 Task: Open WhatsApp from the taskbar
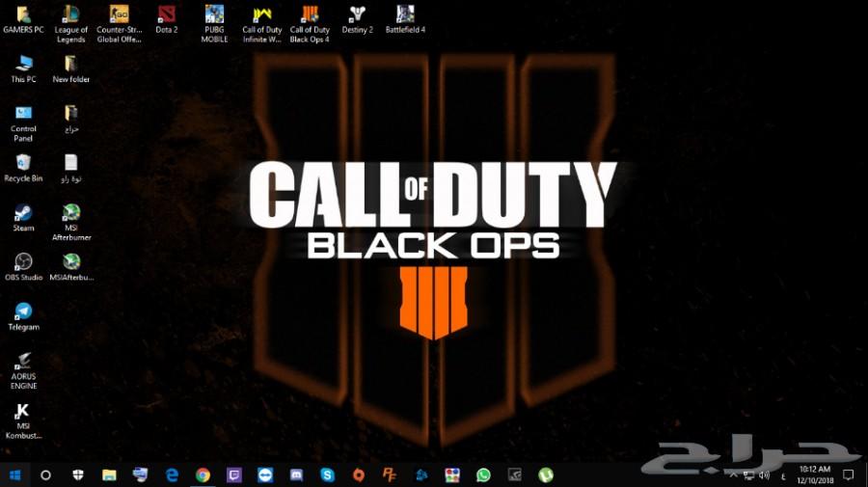pyautogui.click(x=483, y=474)
